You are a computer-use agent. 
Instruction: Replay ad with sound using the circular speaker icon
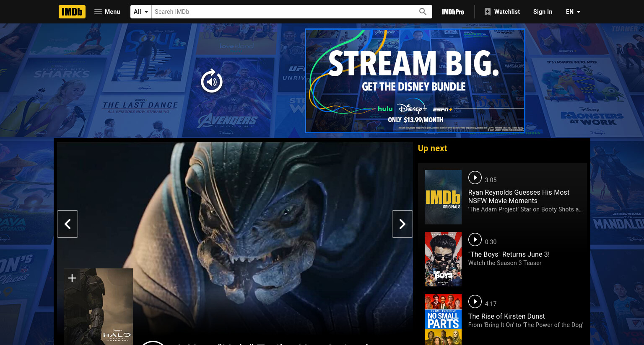(212, 81)
